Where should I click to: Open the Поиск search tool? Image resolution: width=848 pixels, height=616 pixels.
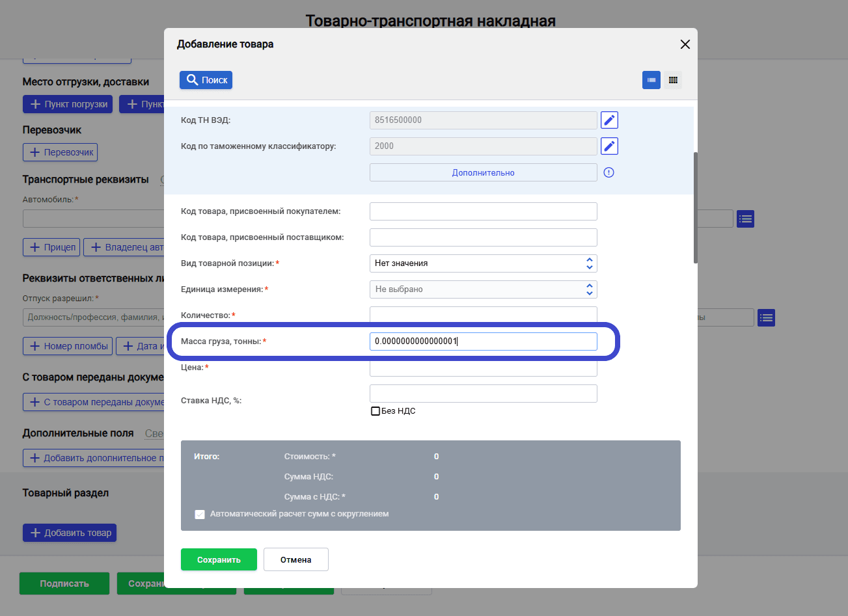(205, 79)
